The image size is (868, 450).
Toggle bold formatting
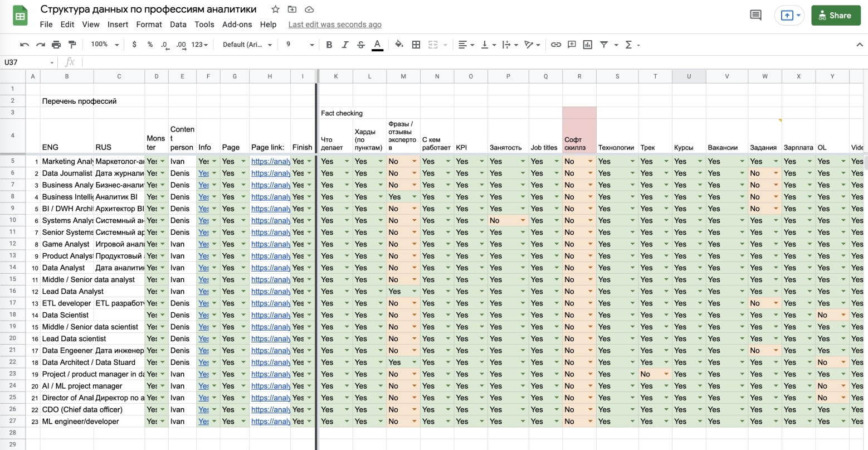(x=329, y=45)
